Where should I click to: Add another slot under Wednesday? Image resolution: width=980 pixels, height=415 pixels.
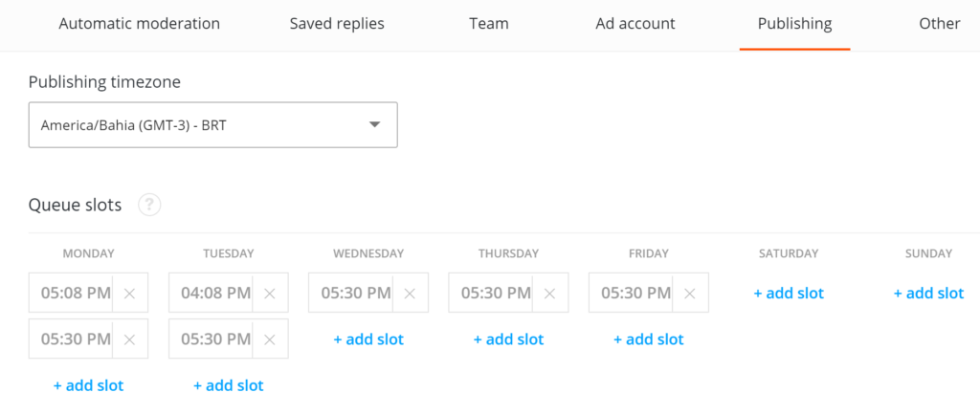coord(368,339)
